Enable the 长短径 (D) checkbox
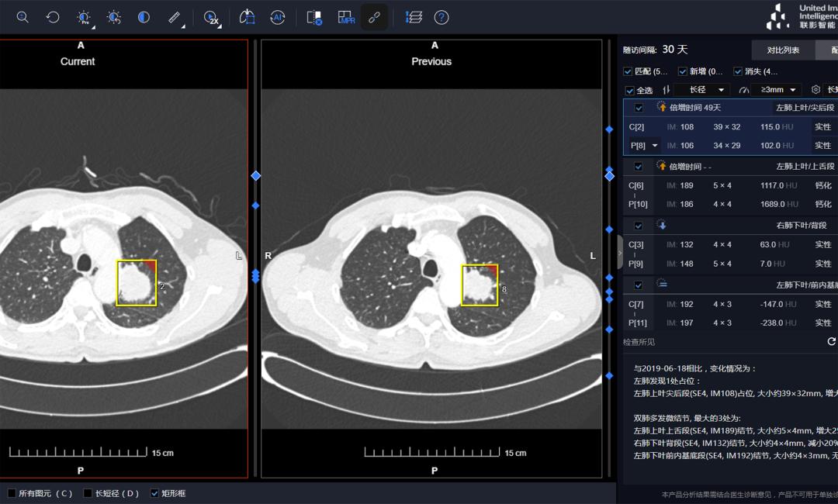This screenshot has width=838, height=504. point(88,493)
